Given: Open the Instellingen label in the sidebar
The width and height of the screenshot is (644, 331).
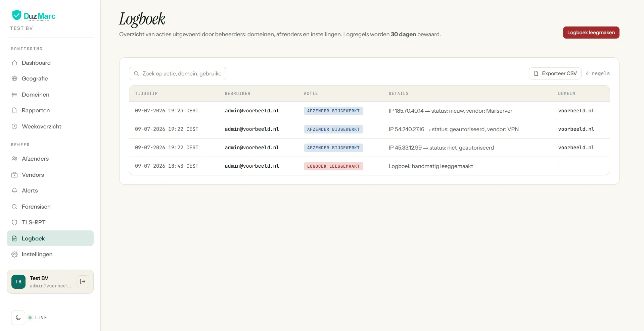Looking at the screenshot, I should (37, 254).
